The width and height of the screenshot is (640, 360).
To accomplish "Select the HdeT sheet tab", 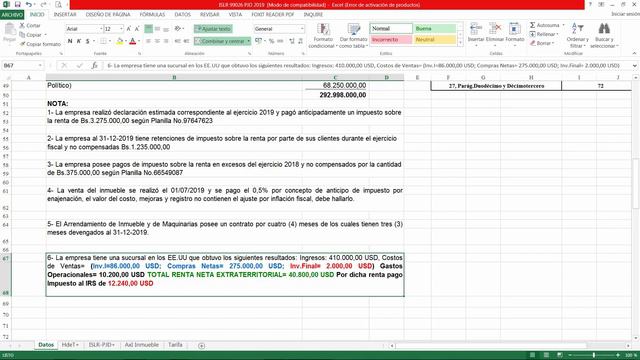I will coord(70,345).
